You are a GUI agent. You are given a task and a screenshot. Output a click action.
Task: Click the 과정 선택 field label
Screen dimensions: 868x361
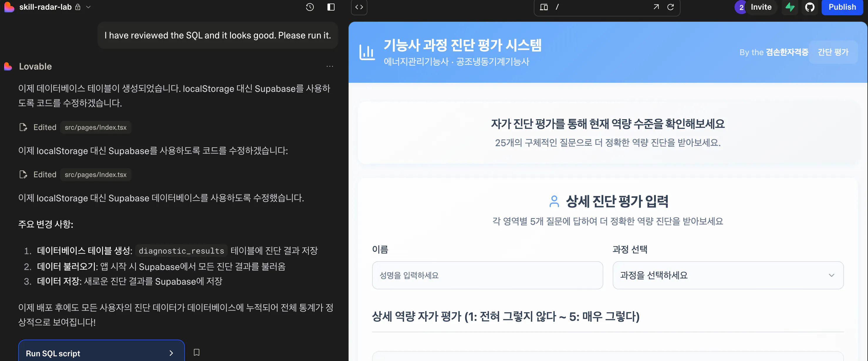tap(630, 249)
